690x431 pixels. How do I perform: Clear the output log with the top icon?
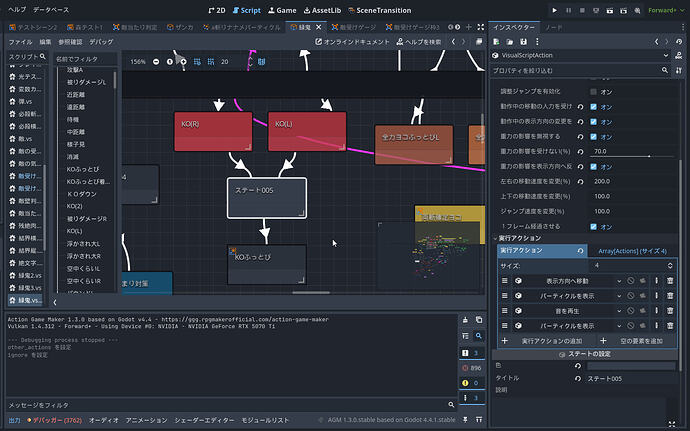click(x=465, y=320)
